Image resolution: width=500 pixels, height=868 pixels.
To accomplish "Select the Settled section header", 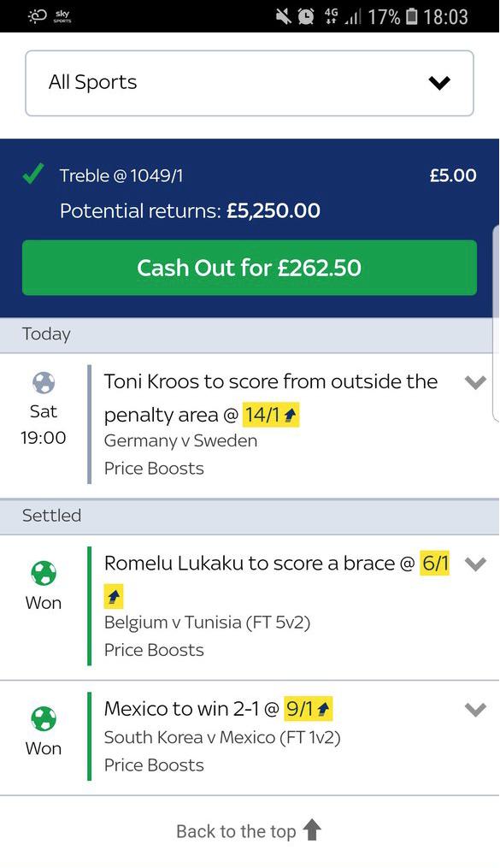I will click(x=250, y=516).
